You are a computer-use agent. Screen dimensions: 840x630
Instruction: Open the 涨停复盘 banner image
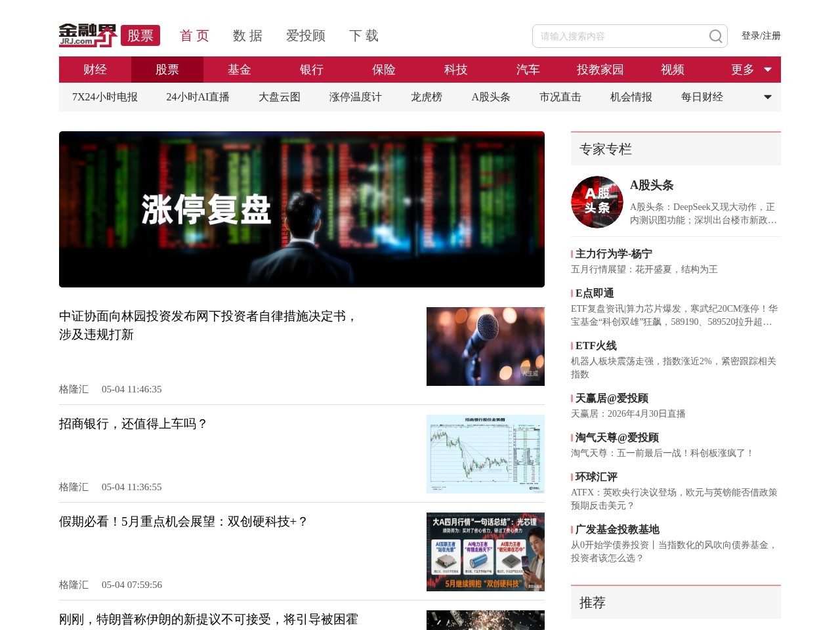302,209
